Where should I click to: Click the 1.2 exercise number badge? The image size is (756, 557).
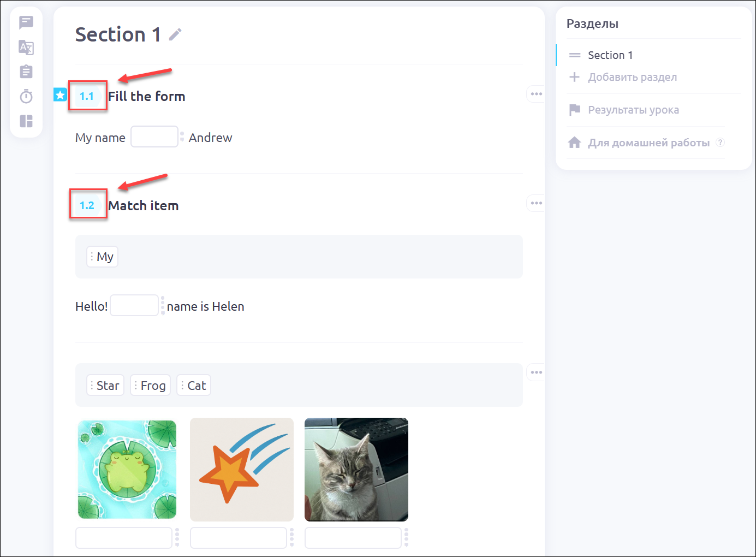[x=87, y=205]
